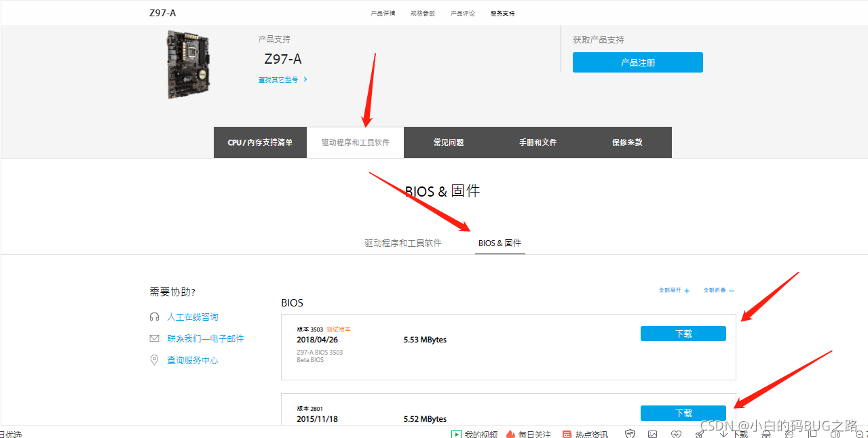The width and height of the screenshot is (868, 438).
Task: Click the 需要协助? heading
Action: pyautogui.click(x=172, y=292)
